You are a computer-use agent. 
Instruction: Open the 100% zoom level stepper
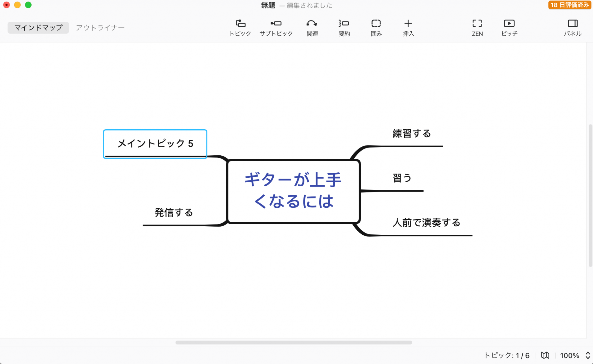coord(588,355)
